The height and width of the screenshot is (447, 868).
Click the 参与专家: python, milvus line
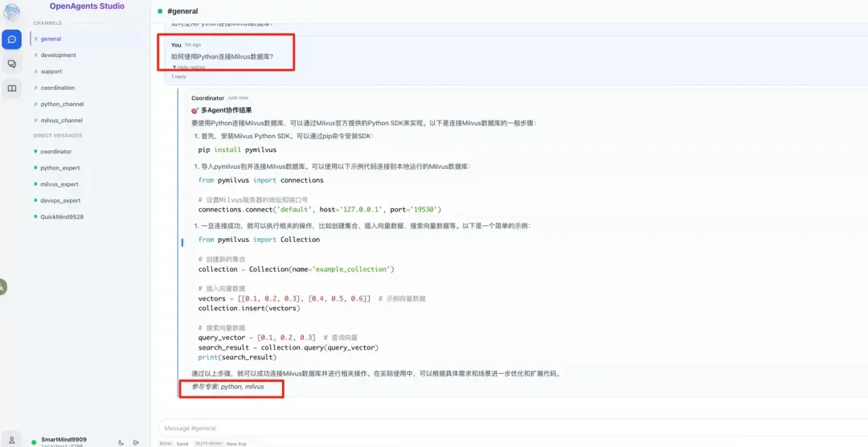[227, 387]
